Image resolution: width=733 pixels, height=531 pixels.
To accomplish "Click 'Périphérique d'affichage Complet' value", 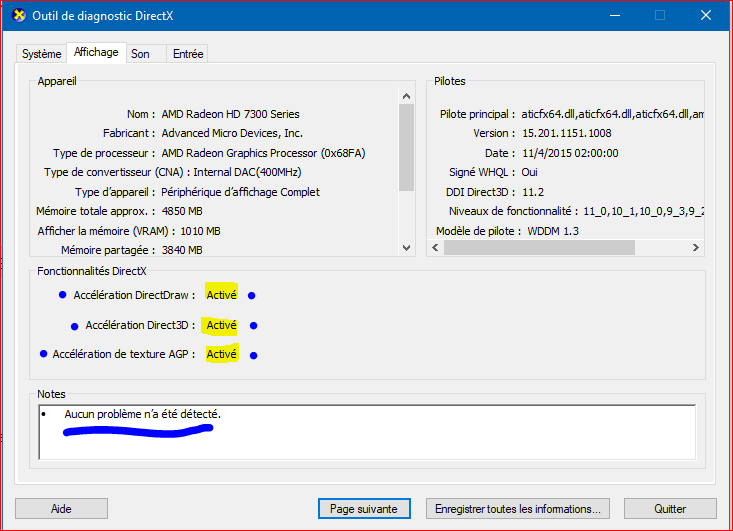I will [240, 192].
